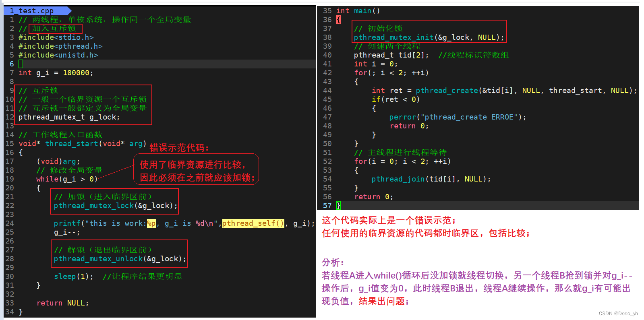Click the 'for(i = 0; i < 2; ++i)' loop

(402, 161)
